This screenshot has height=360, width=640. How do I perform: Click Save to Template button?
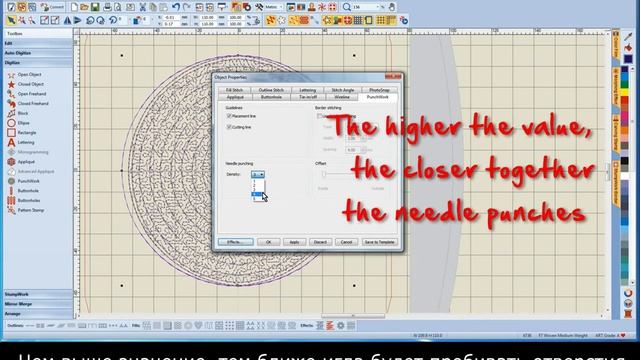(x=379, y=242)
